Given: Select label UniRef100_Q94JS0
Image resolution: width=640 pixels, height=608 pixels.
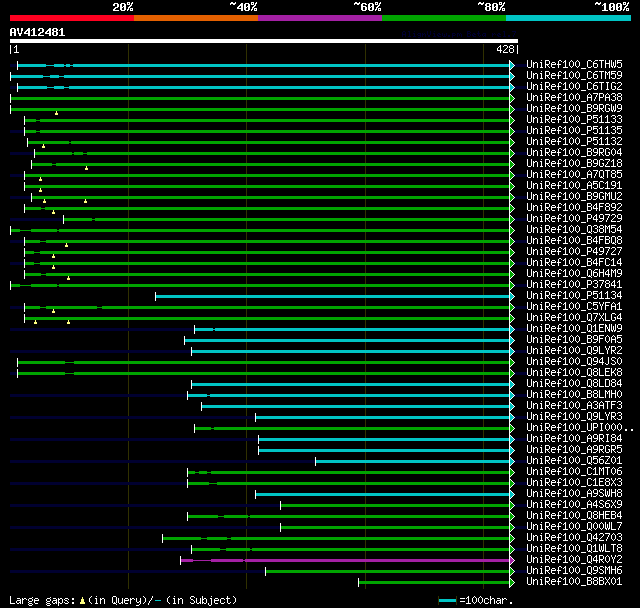Looking at the screenshot, I should coord(574,362).
